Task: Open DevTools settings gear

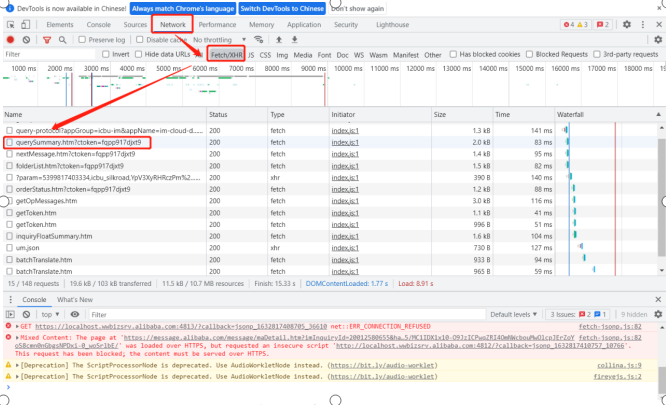Action: [626, 24]
